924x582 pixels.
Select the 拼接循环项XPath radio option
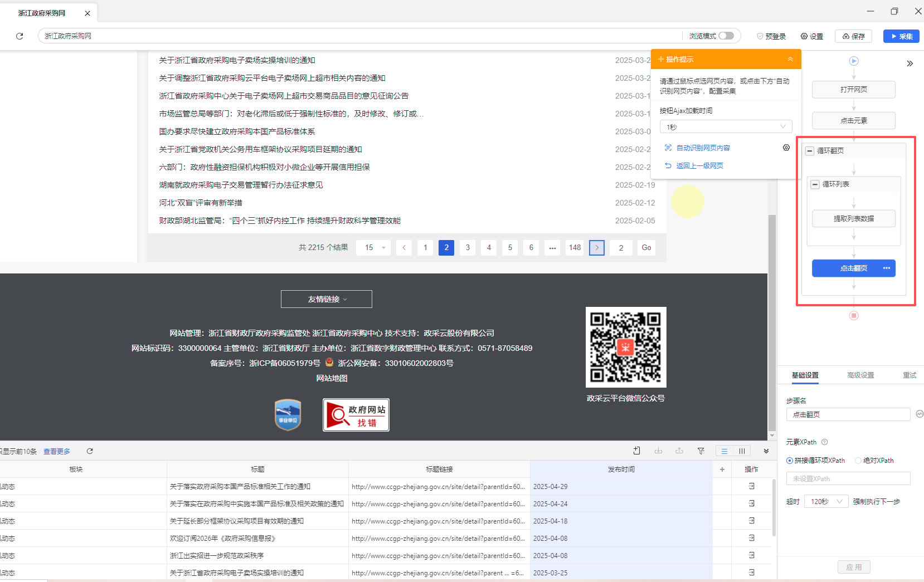tap(790, 461)
